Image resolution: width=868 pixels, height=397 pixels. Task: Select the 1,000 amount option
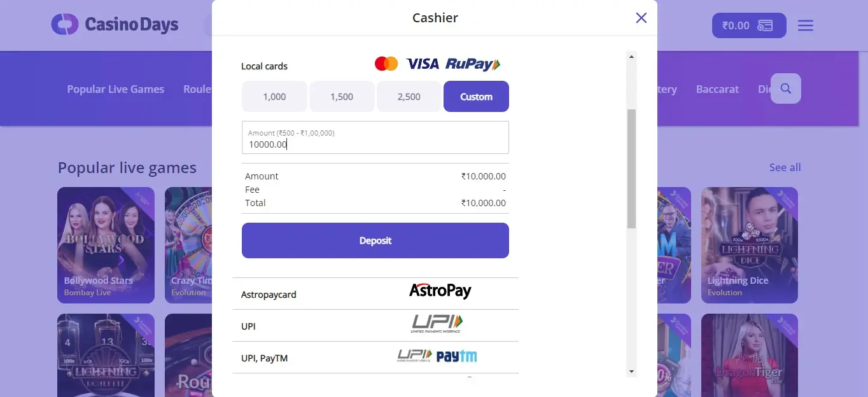pyautogui.click(x=274, y=97)
